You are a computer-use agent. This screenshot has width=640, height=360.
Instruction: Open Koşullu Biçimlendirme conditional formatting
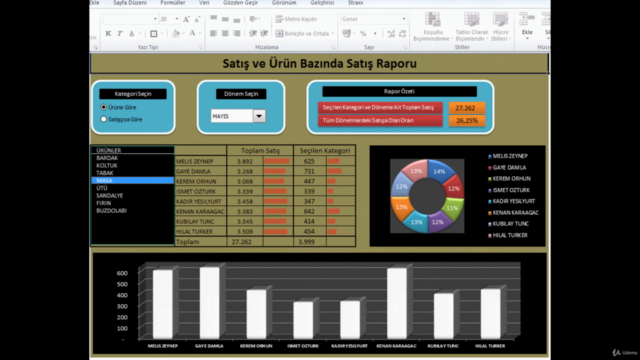[x=433, y=27]
